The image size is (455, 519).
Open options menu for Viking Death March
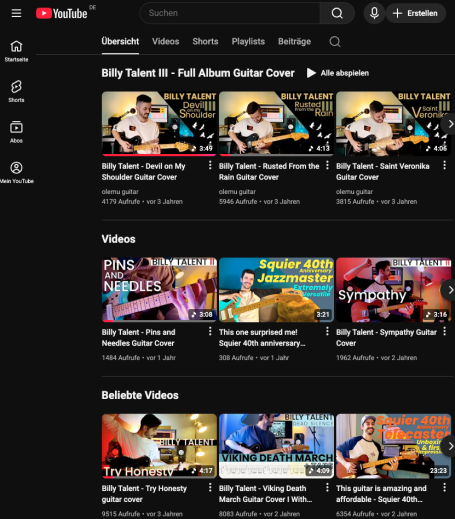point(327,487)
